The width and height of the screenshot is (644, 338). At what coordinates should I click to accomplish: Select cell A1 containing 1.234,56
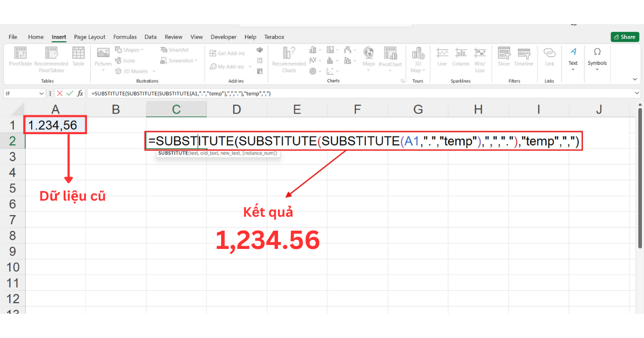coord(55,124)
